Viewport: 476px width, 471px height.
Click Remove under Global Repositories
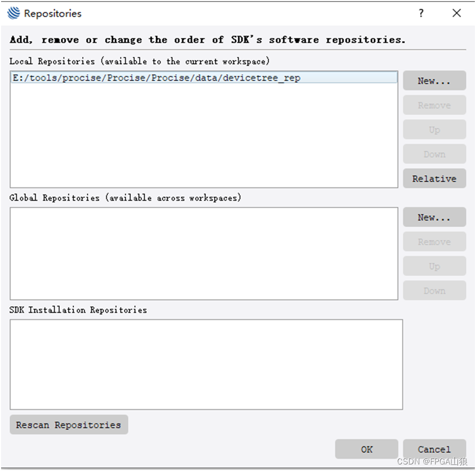434,241
